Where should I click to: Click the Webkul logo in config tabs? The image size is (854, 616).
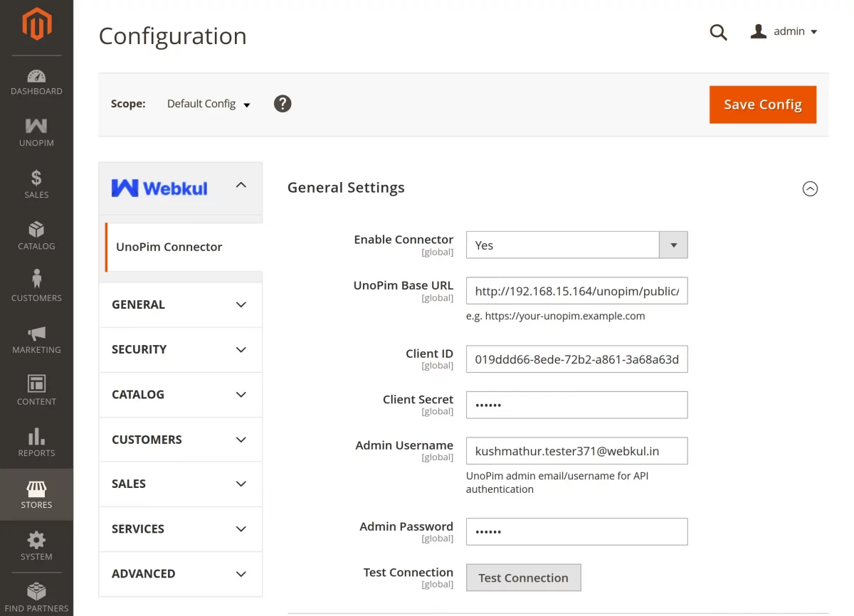(x=159, y=188)
